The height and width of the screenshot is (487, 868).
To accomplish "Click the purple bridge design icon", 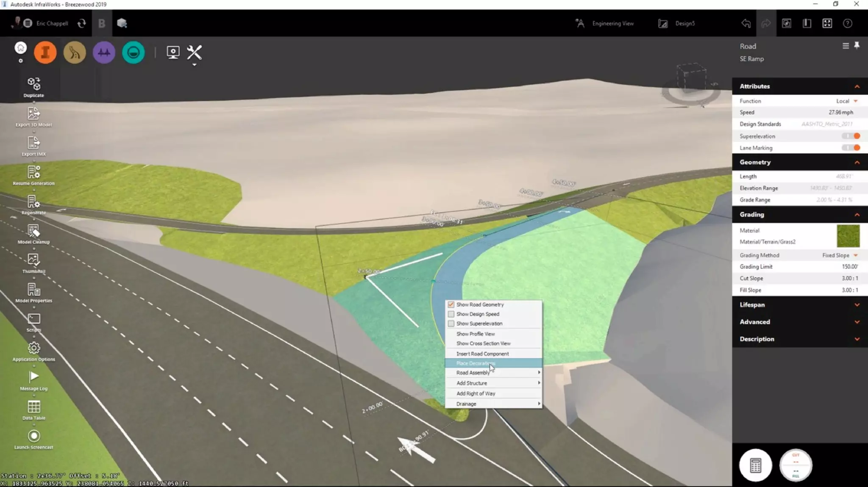I will click(x=104, y=53).
